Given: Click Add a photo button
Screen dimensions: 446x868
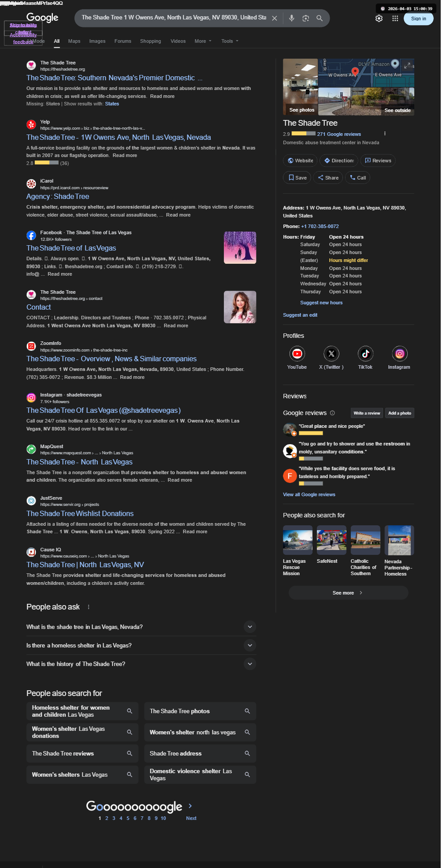Looking at the screenshot, I should (x=400, y=413).
